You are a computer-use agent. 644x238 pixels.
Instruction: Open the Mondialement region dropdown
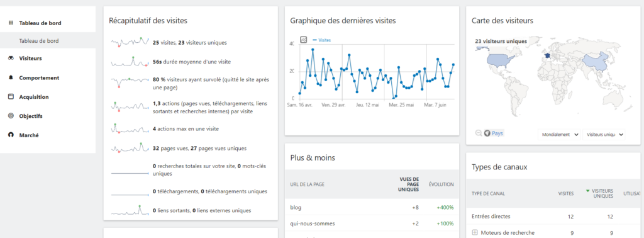(558, 134)
